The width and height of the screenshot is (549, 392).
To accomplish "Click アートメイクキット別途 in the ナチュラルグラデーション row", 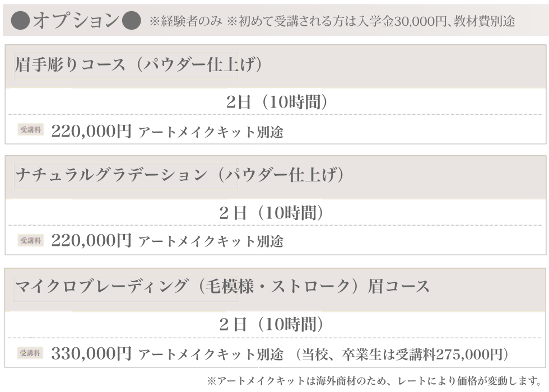I will click(x=211, y=241).
